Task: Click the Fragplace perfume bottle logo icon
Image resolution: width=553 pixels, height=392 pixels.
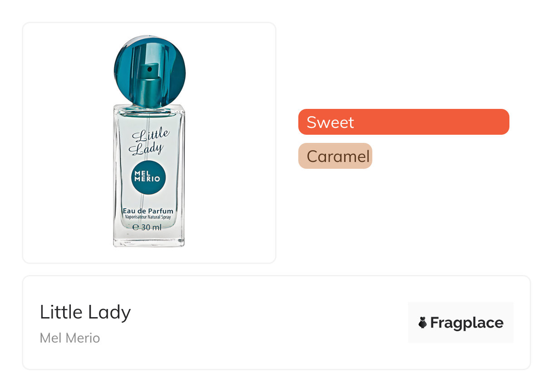Action: 423,323
